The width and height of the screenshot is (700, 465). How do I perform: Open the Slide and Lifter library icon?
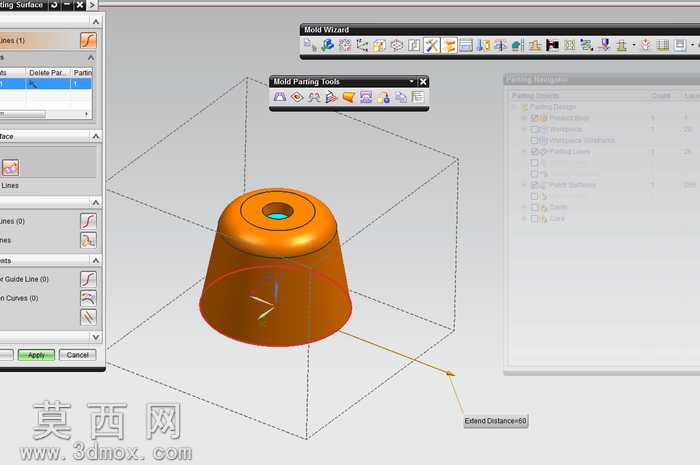(518, 45)
